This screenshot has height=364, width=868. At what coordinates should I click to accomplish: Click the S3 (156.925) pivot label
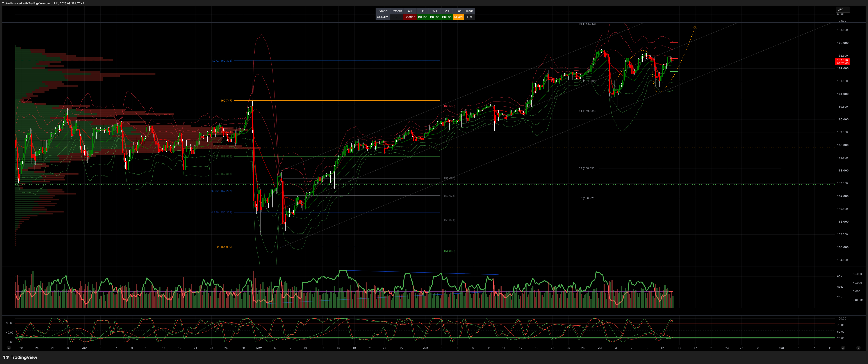(x=587, y=198)
